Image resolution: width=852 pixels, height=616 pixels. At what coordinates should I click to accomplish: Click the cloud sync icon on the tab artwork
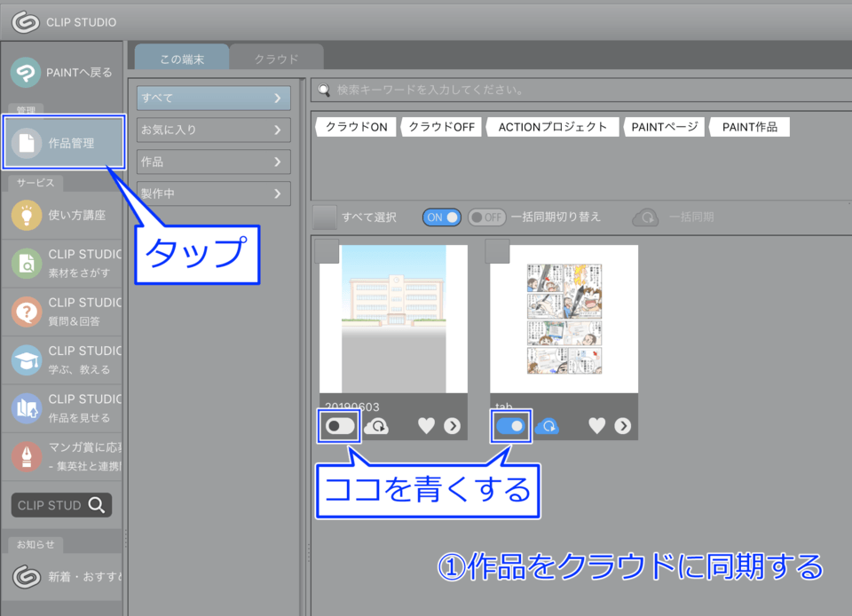547,427
